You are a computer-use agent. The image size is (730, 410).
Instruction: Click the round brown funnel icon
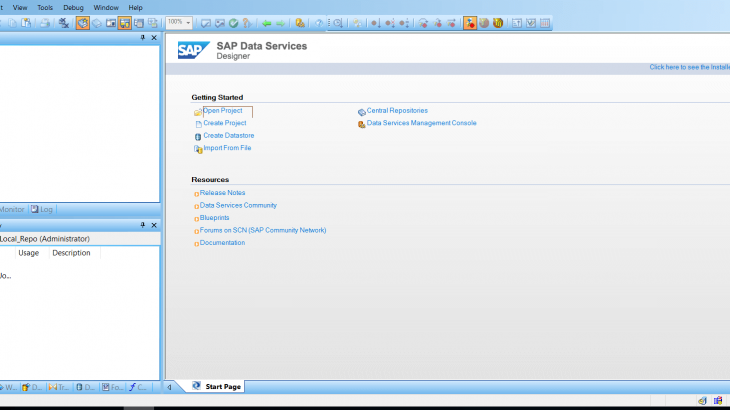pyautogui.click(x=484, y=23)
